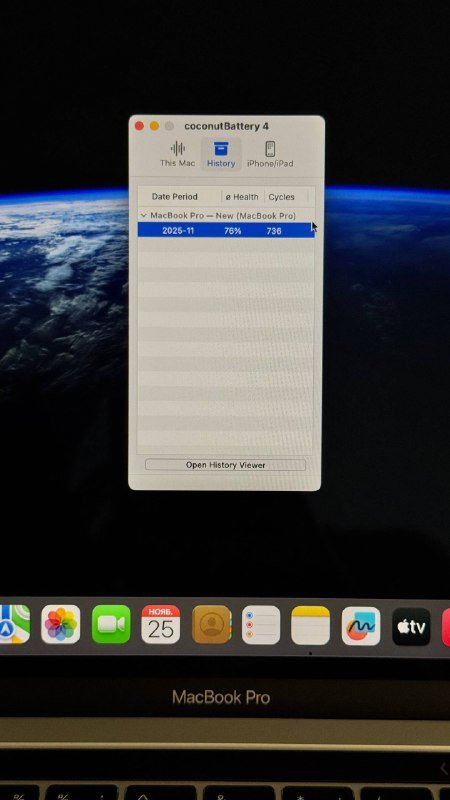450x800 pixels.
Task: Sort by ø Health column header
Action: pos(242,196)
